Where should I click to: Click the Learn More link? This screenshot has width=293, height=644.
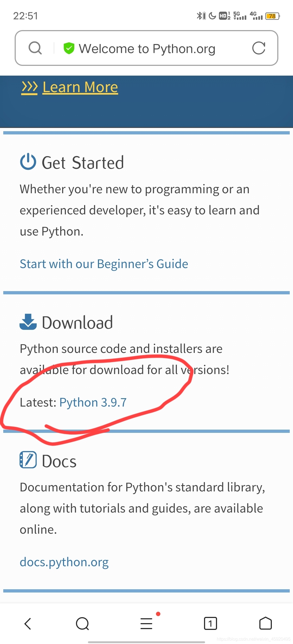pos(80,87)
